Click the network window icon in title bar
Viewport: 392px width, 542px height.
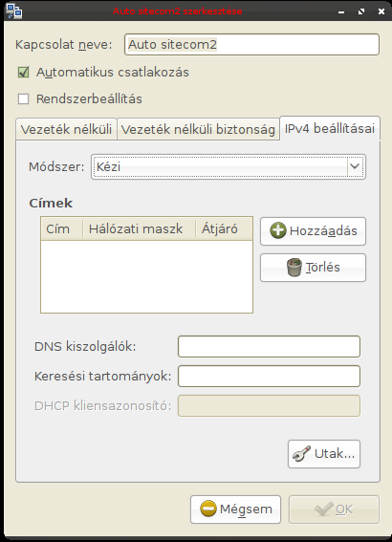click(14, 11)
